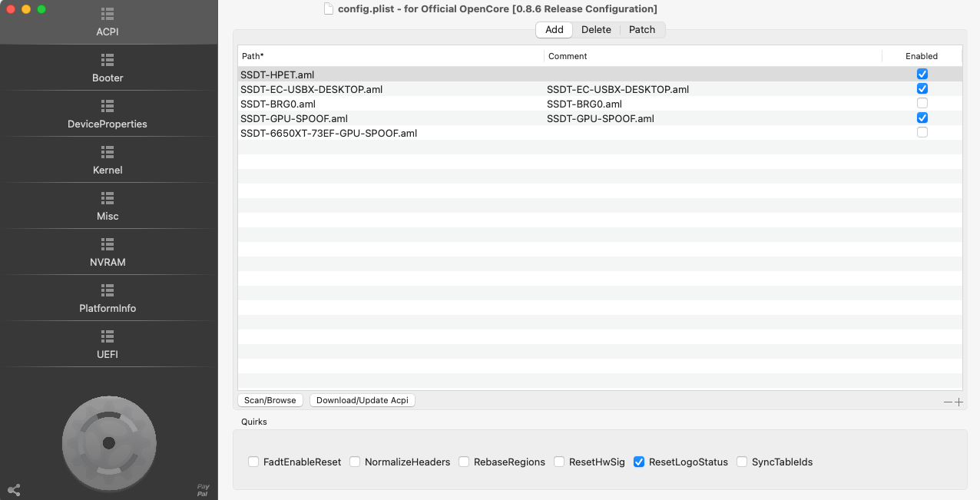This screenshot has width=980, height=500.
Task: Go to the Kernel section icon
Action: point(108,152)
